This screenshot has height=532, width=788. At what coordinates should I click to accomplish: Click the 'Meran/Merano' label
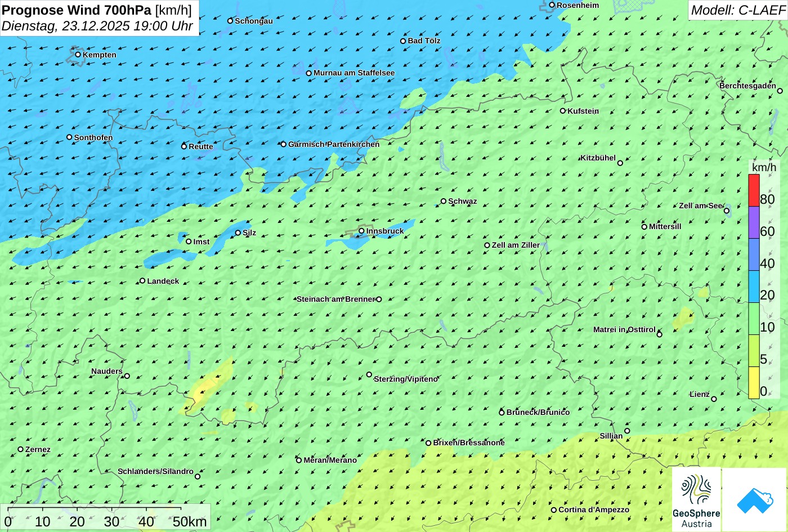(x=330, y=460)
